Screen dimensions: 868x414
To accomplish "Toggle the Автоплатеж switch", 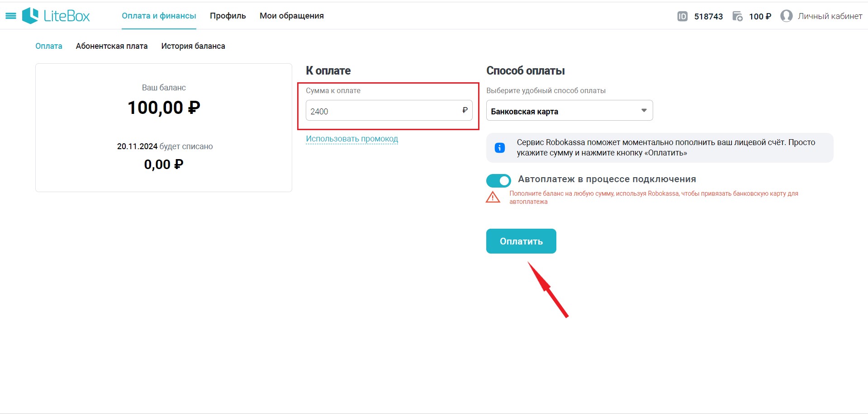I will point(498,180).
